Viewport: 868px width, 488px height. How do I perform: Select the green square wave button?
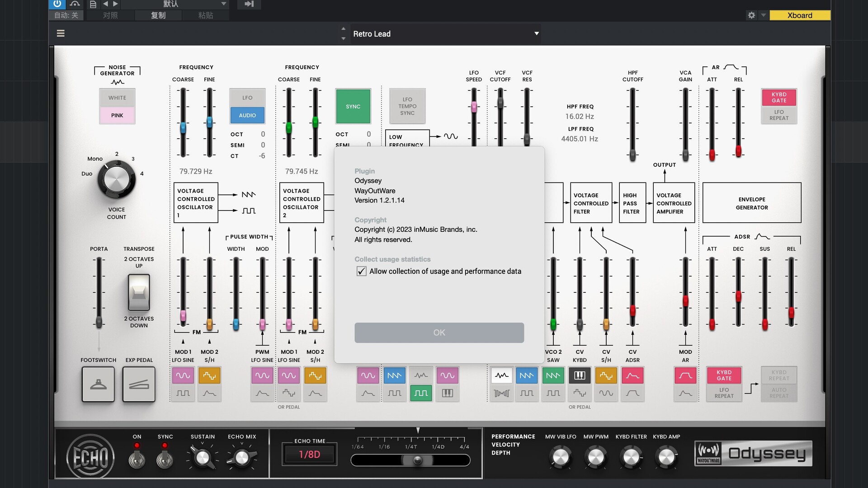tap(421, 393)
